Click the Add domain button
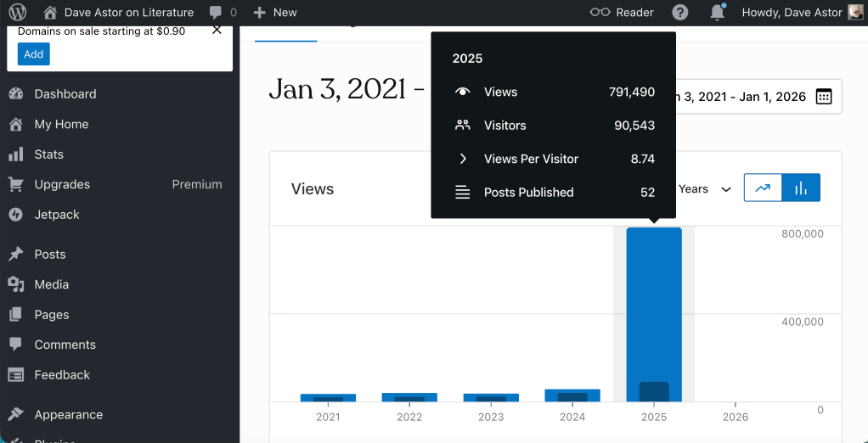Image resolution: width=868 pixels, height=443 pixels. [34, 54]
